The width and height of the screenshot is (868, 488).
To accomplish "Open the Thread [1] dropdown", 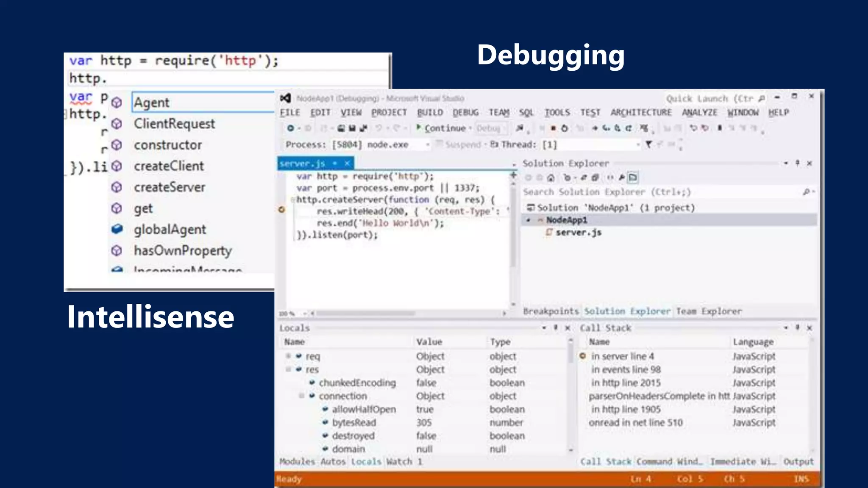I will point(638,144).
